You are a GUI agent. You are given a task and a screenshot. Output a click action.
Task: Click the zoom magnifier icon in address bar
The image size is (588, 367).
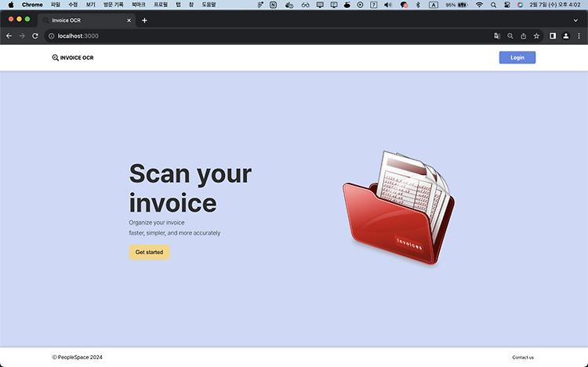510,36
